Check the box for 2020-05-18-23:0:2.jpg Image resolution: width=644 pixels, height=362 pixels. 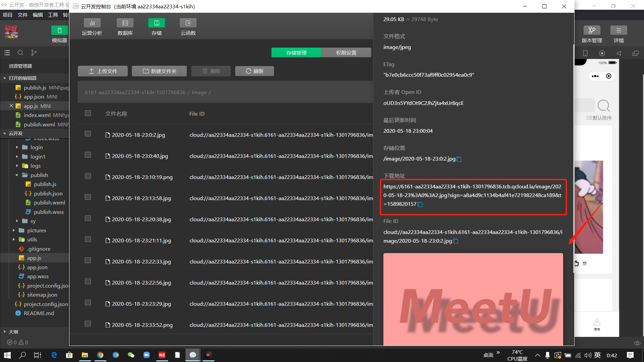tap(88, 134)
